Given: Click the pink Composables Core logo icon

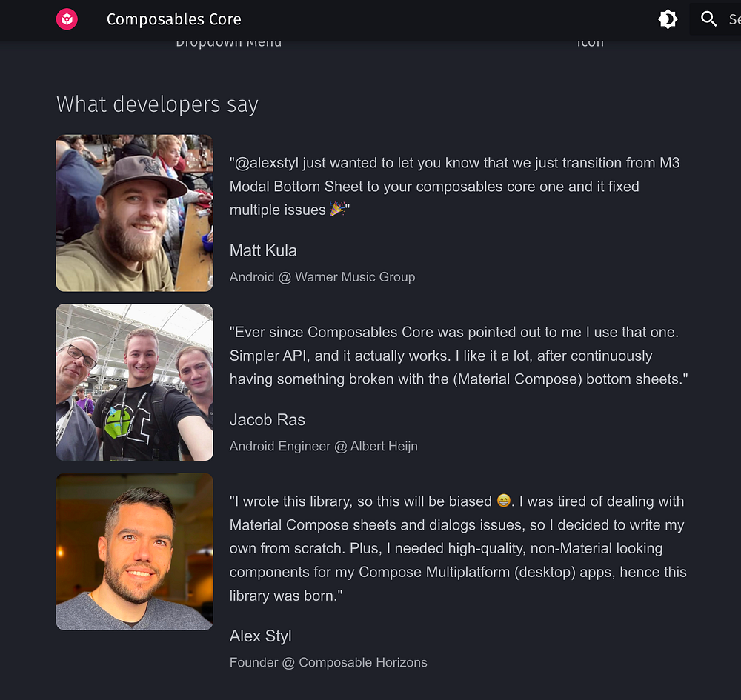Looking at the screenshot, I should pos(67,19).
